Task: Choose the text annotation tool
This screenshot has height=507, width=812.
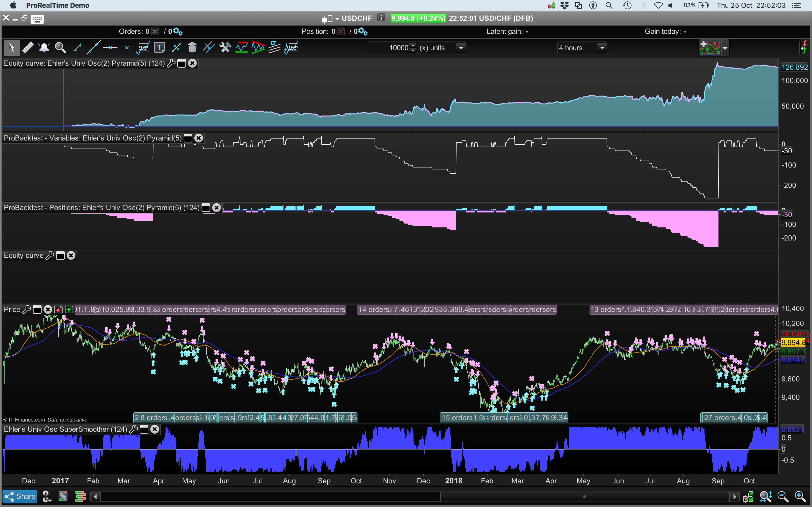Action: (x=159, y=48)
